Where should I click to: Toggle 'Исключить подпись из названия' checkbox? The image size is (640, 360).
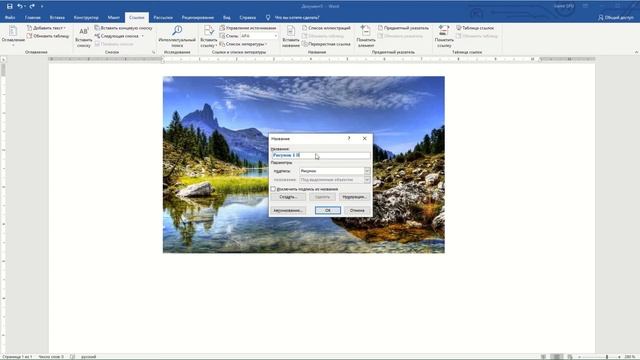(273, 189)
